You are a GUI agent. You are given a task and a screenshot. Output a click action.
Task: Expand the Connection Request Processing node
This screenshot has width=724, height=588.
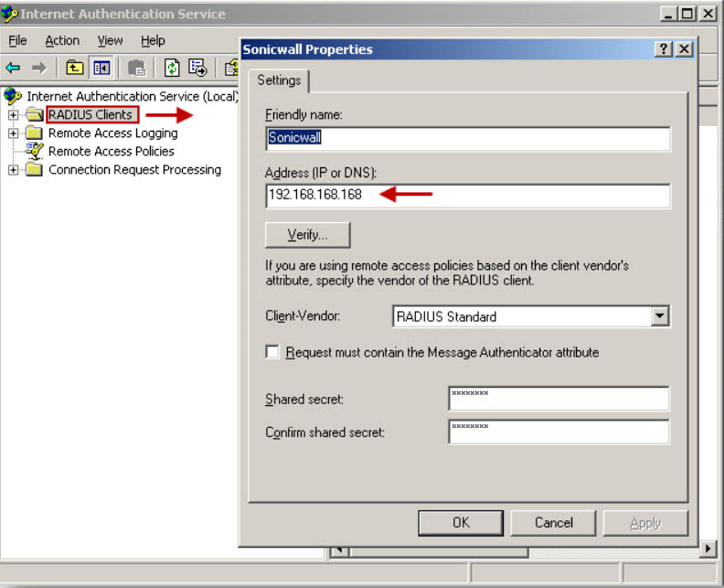14,170
